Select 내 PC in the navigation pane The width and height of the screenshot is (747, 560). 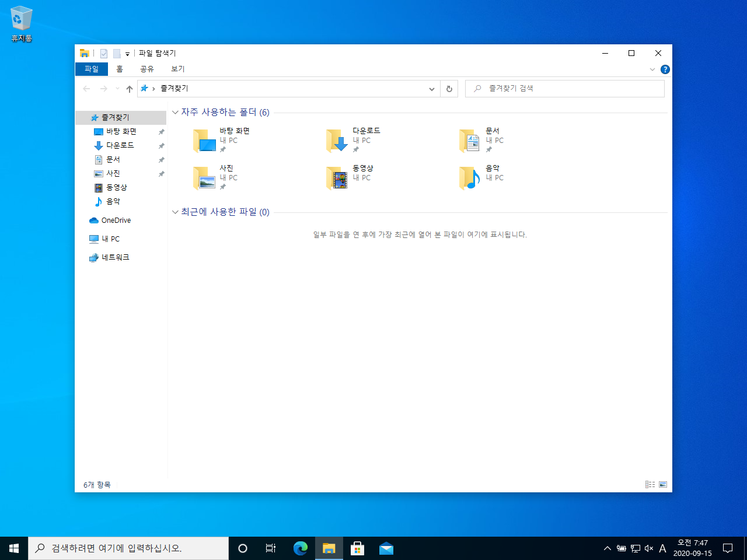tap(121, 239)
